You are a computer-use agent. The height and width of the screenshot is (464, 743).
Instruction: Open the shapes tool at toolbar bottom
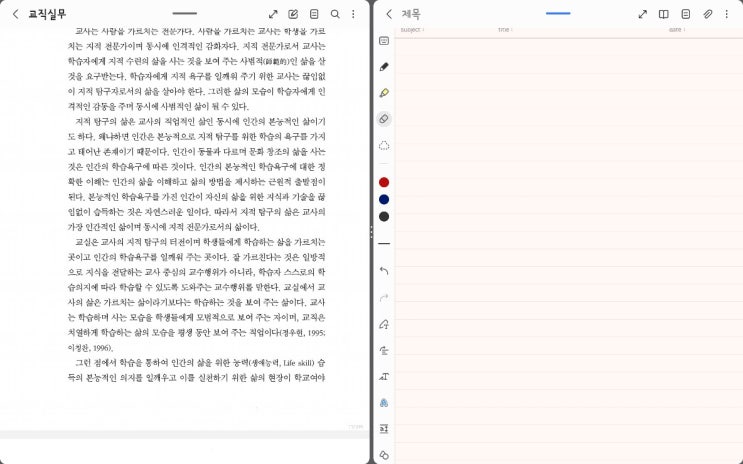point(384,455)
